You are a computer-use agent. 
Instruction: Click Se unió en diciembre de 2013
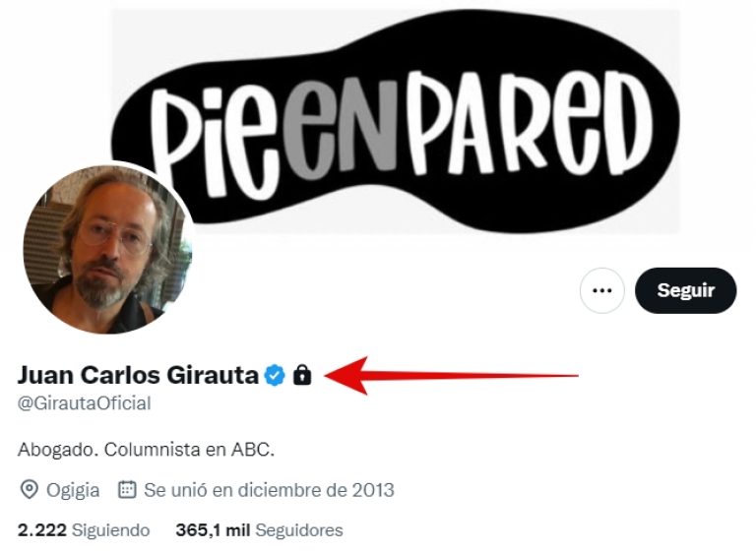269,490
